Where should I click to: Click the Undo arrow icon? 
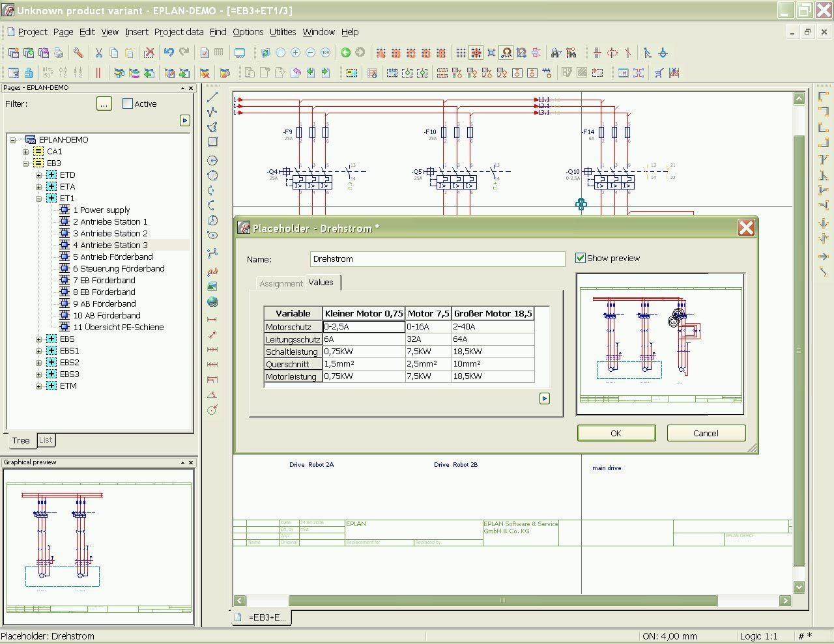[x=169, y=53]
